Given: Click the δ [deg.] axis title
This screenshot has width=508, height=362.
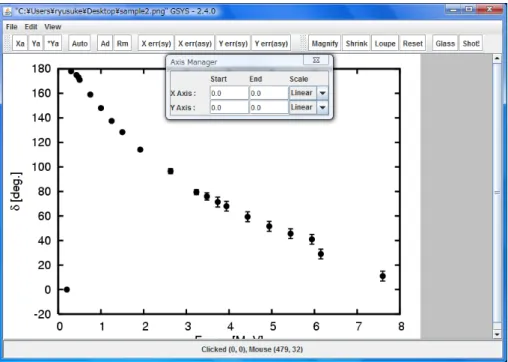Looking at the screenshot, I should click(x=16, y=191).
